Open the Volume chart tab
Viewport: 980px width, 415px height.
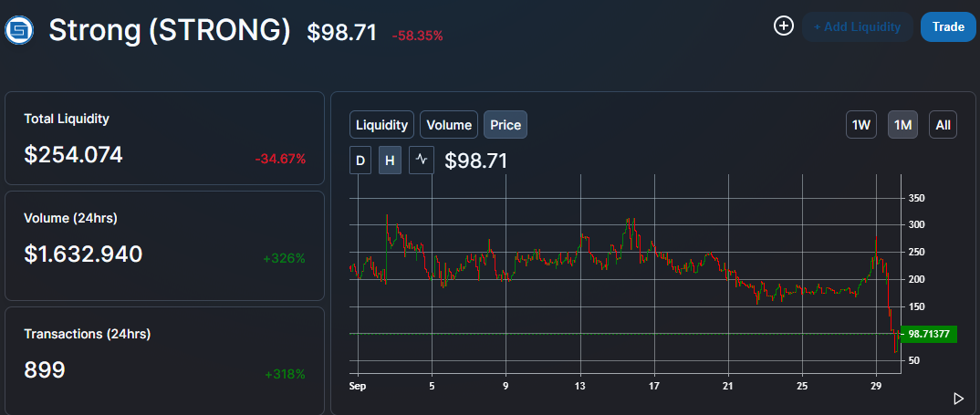click(449, 125)
